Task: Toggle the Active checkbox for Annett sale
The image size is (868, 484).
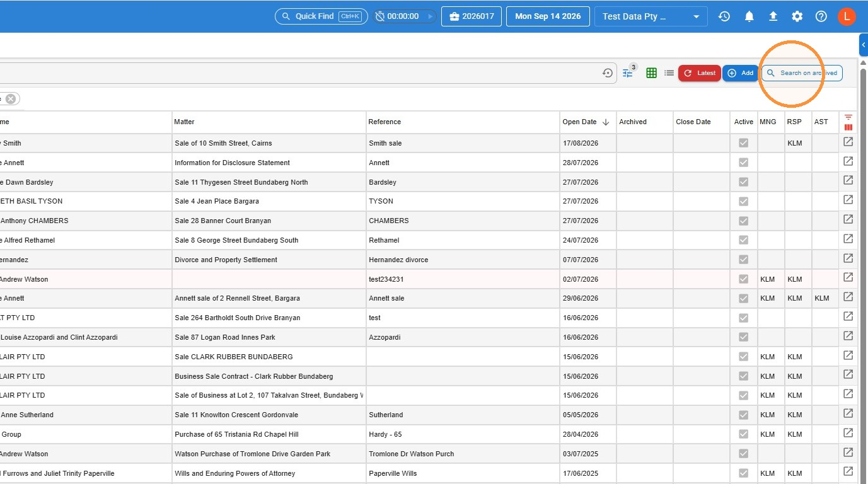Action: pyautogui.click(x=744, y=298)
